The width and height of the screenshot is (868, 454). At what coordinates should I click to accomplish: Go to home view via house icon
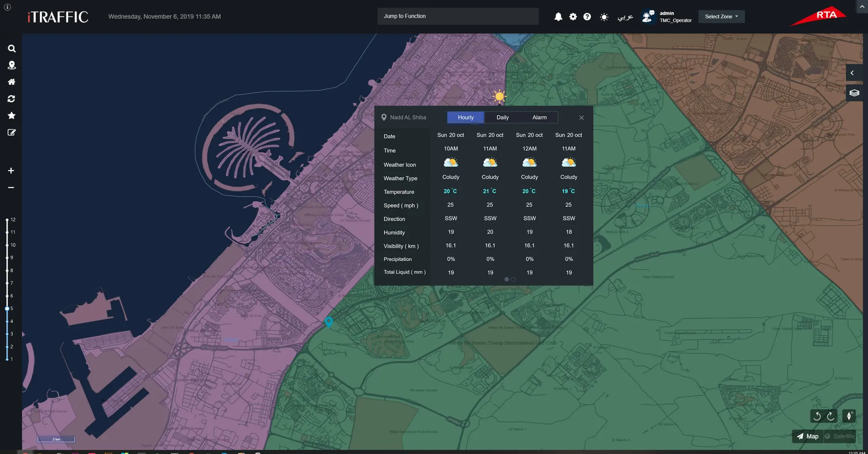tap(12, 82)
